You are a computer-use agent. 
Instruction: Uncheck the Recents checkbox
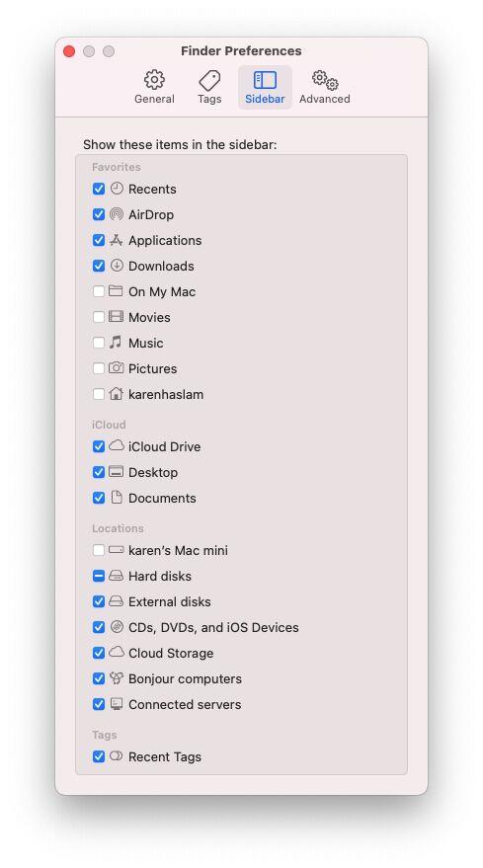pyautogui.click(x=99, y=189)
